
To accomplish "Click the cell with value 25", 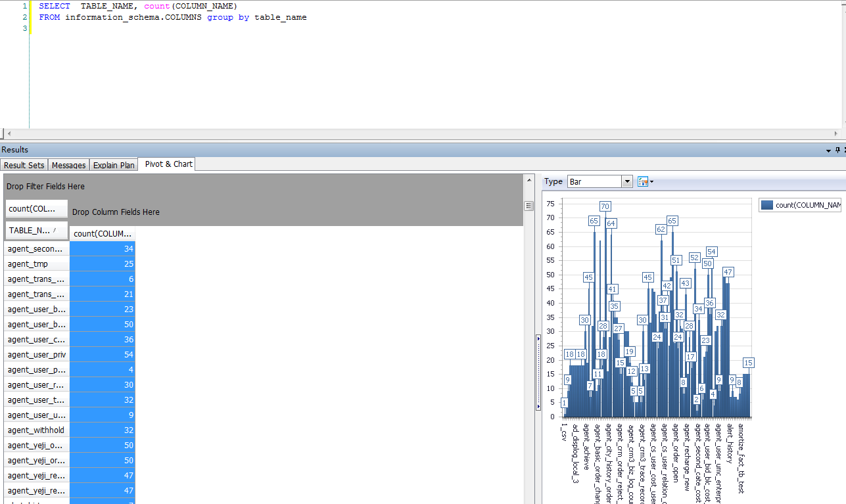I will (103, 264).
